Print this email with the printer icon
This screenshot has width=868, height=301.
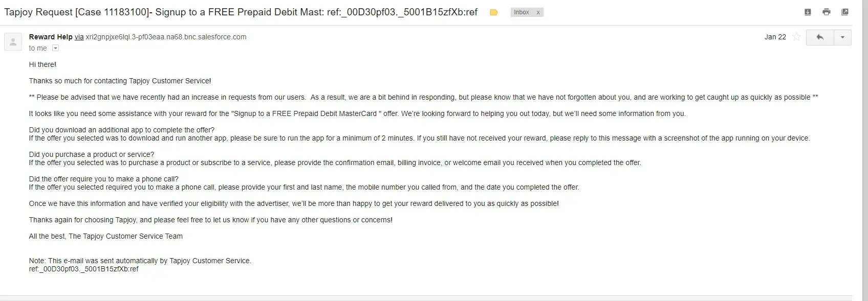click(x=827, y=12)
